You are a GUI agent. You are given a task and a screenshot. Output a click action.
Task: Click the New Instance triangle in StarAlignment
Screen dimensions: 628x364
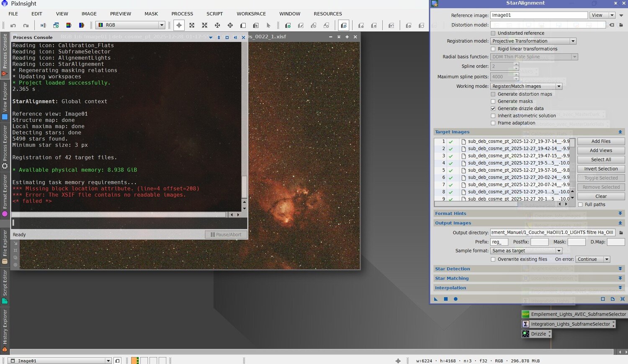[x=436, y=299]
